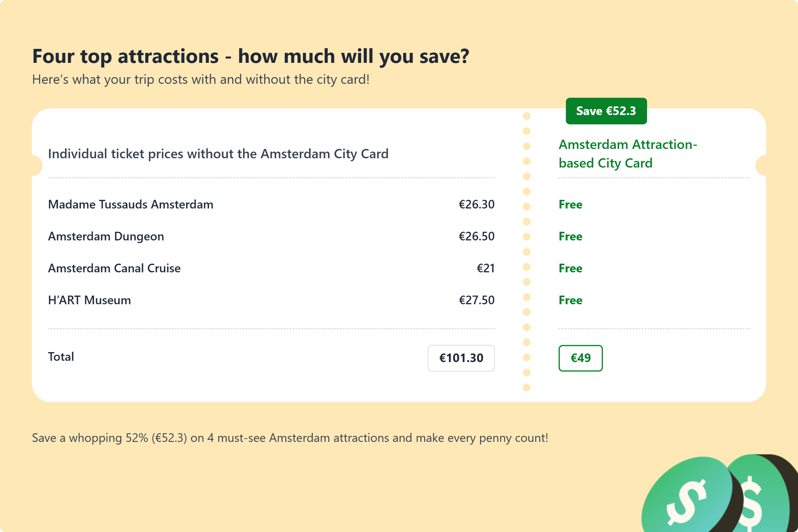Open the Amsterdam Dungeon entry
798x532 pixels.
(x=106, y=236)
